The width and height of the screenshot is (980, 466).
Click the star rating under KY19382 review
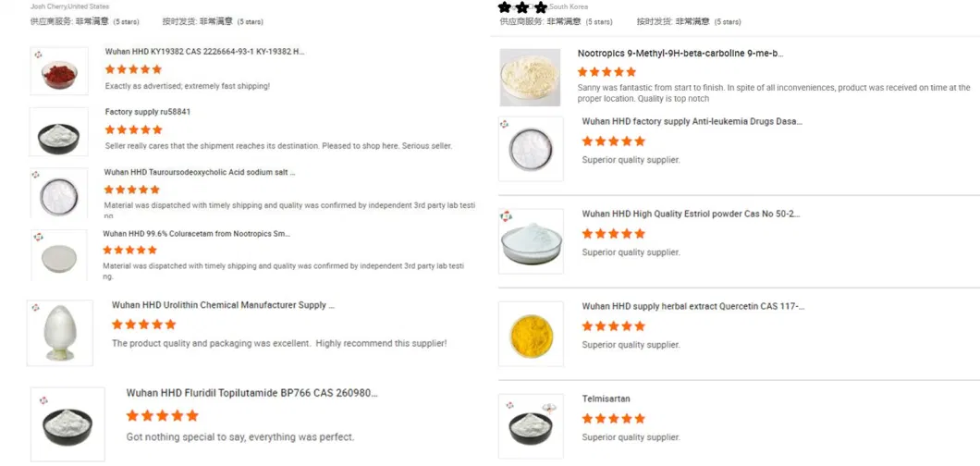pyautogui.click(x=133, y=69)
